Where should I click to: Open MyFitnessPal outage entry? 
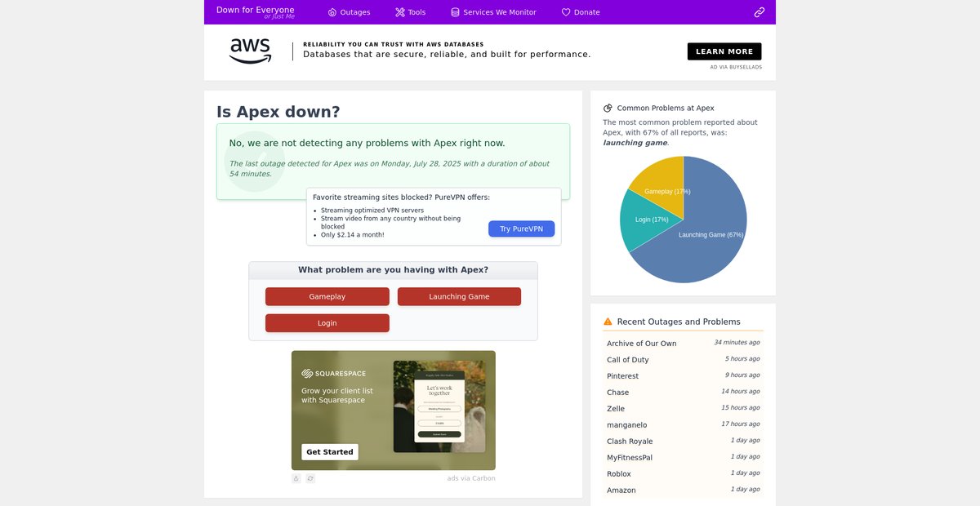click(x=683, y=457)
